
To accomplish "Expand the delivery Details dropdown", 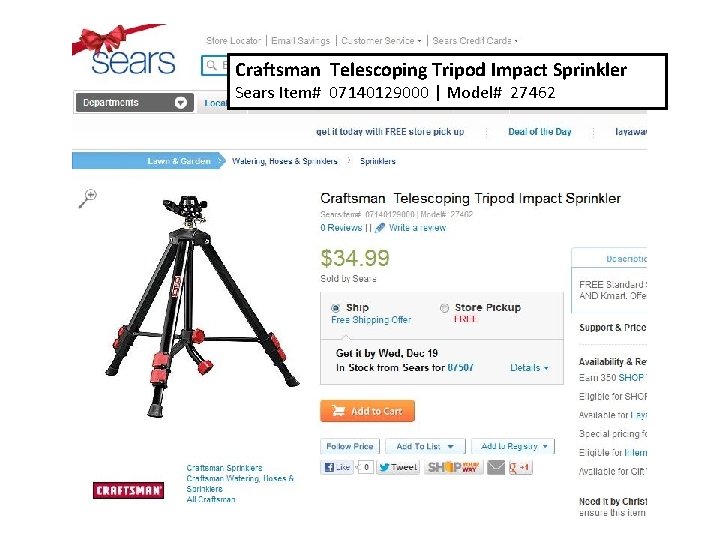I will tap(529, 368).
